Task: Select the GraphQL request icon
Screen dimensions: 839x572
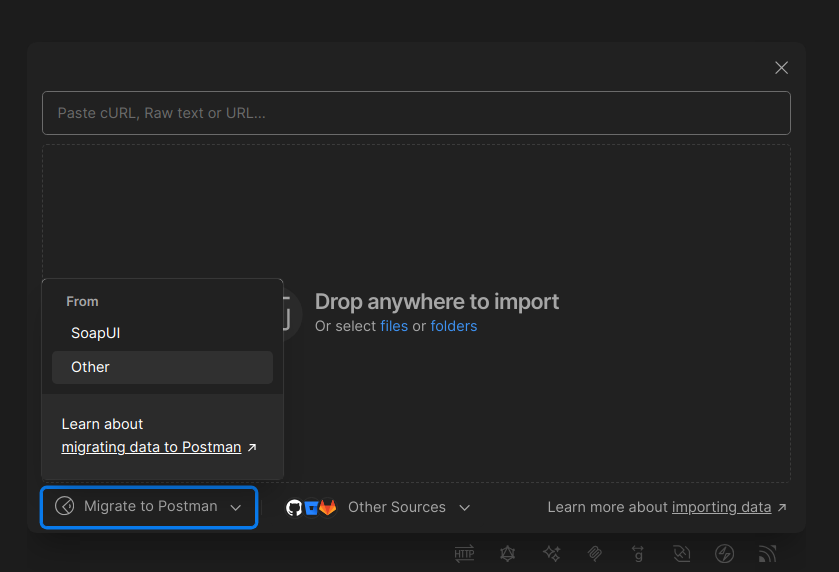Action: [x=507, y=554]
